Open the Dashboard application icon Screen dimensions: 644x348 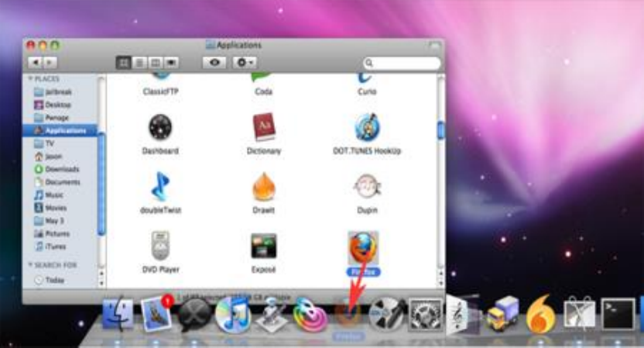tap(160, 126)
